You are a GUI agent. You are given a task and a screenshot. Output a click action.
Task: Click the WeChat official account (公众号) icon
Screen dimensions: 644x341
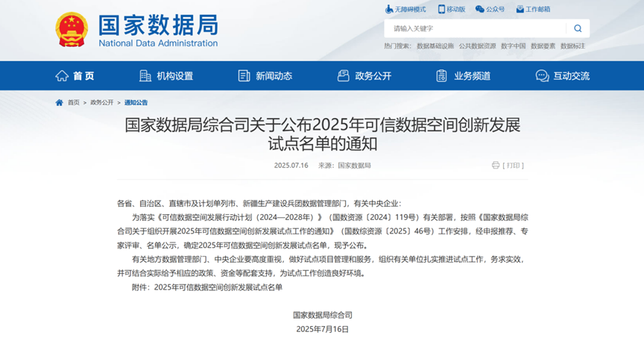479,9
